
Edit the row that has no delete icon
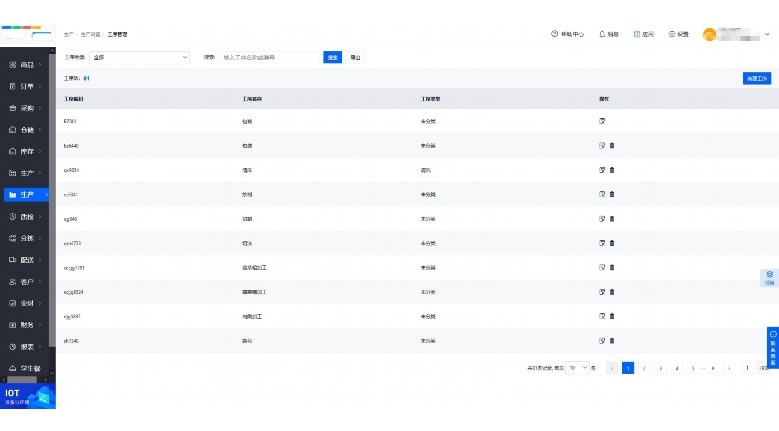click(602, 121)
